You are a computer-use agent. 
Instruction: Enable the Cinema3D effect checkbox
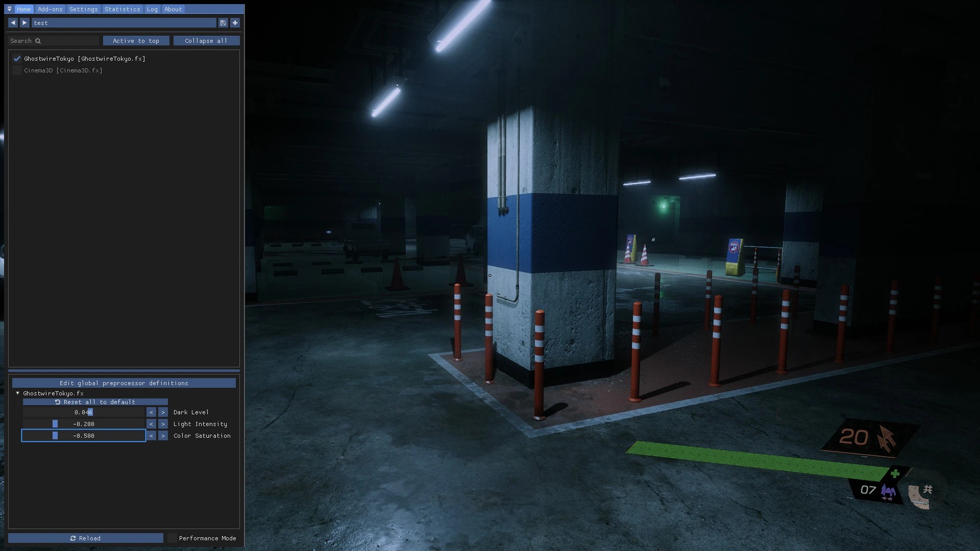[17, 70]
